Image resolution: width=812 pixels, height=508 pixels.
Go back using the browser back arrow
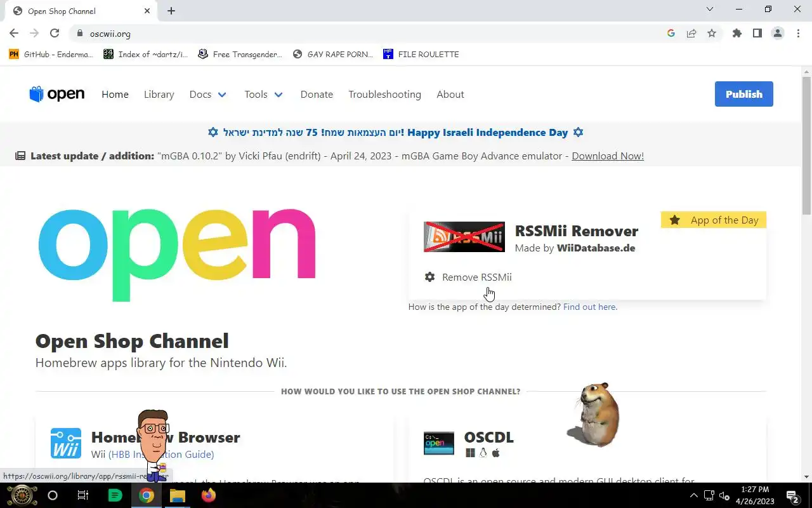14,34
